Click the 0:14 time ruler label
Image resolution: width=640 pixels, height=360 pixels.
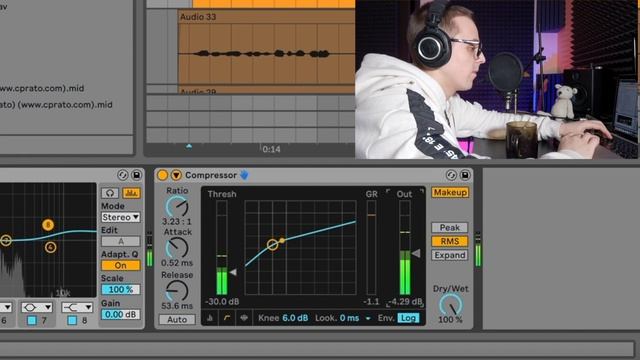pos(271,149)
